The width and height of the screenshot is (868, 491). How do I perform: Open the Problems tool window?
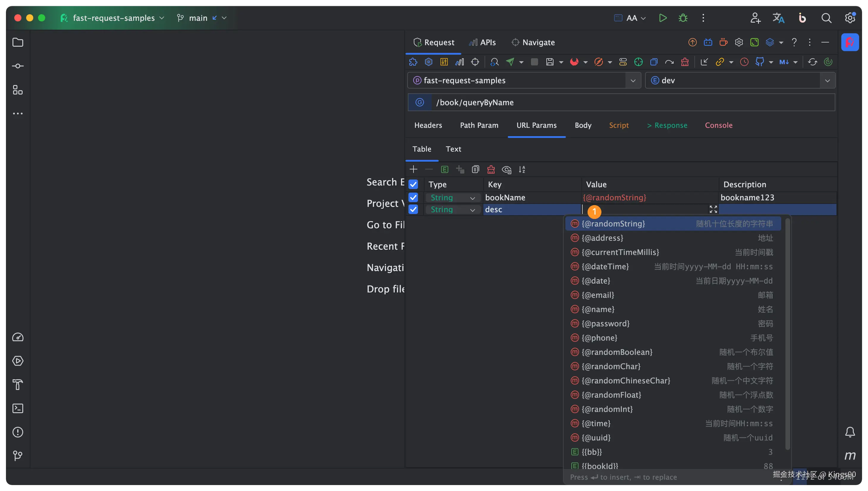click(x=18, y=432)
